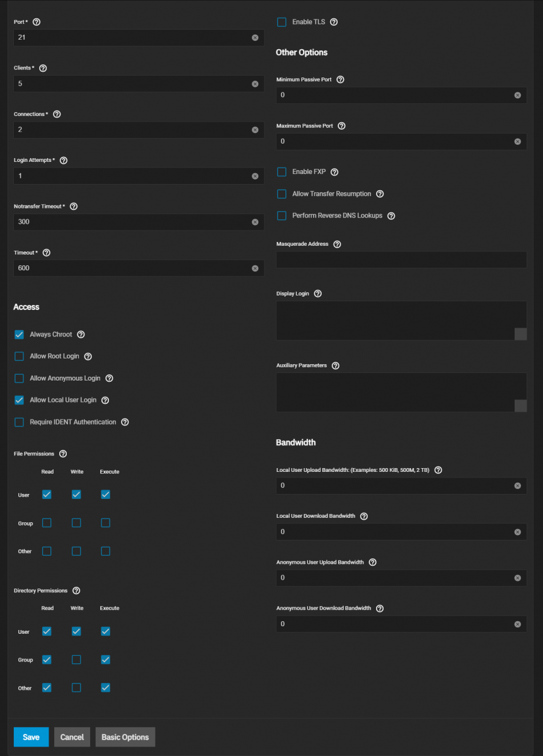Enable Group Write under Directory Permissions
The width and height of the screenshot is (543, 756).
(76, 660)
